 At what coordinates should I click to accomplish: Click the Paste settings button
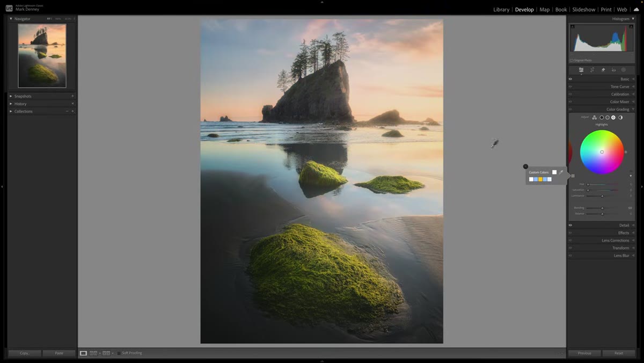point(59,353)
